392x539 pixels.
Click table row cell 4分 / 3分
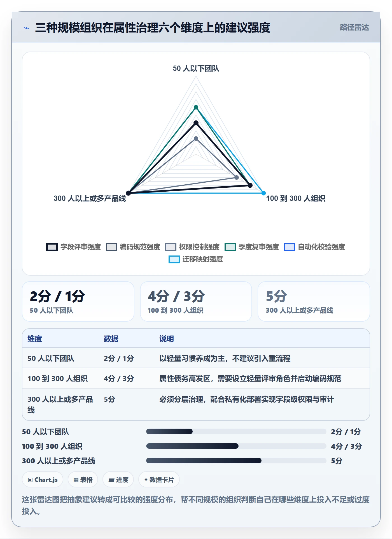(119, 378)
